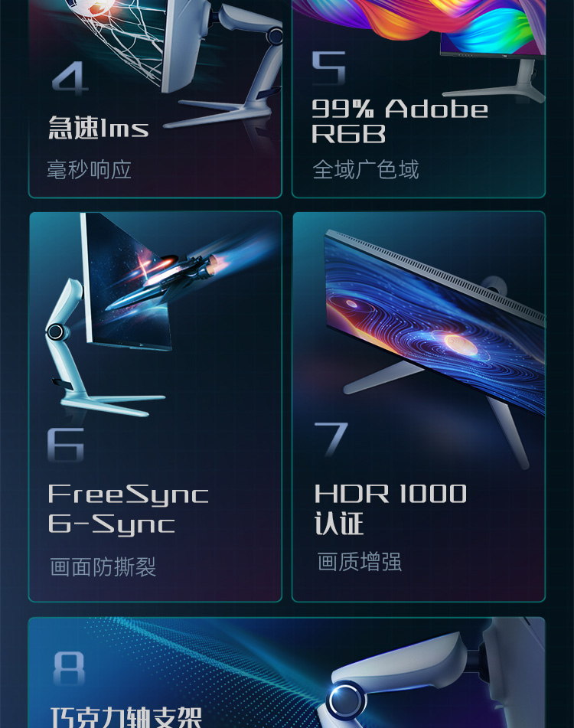Select the 急速1ms heading
This screenshot has height=728, width=574.
click(x=99, y=128)
